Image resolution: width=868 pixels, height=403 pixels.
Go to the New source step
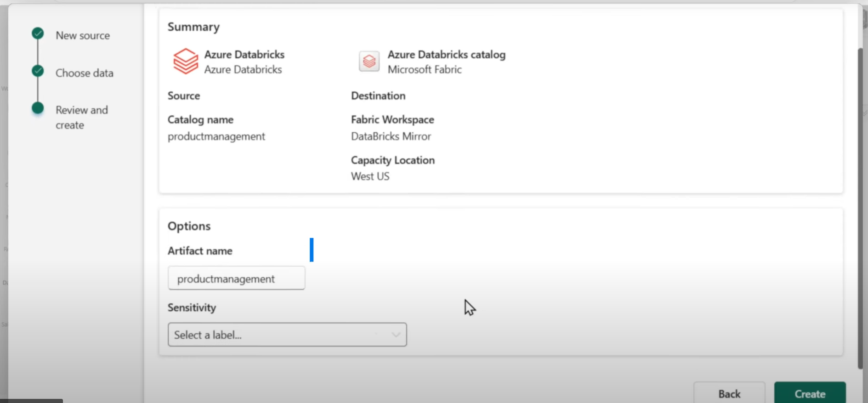click(x=83, y=35)
